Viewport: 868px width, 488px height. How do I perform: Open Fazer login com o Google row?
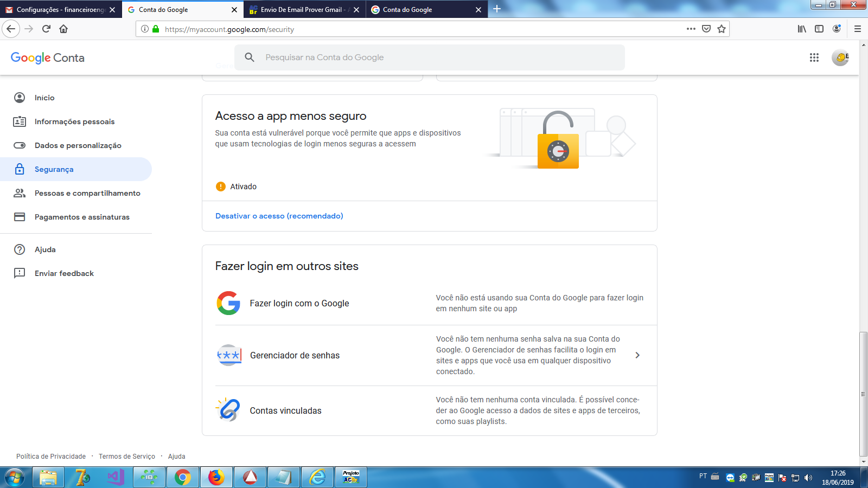point(429,303)
